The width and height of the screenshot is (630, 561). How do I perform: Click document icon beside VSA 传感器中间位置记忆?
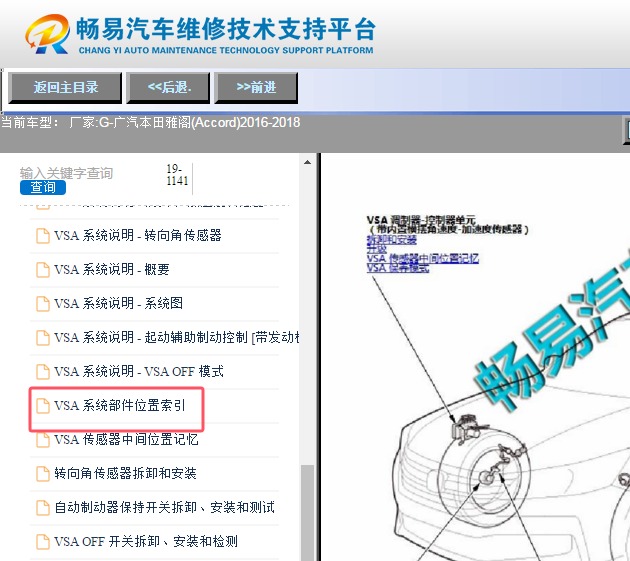click(x=43, y=440)
